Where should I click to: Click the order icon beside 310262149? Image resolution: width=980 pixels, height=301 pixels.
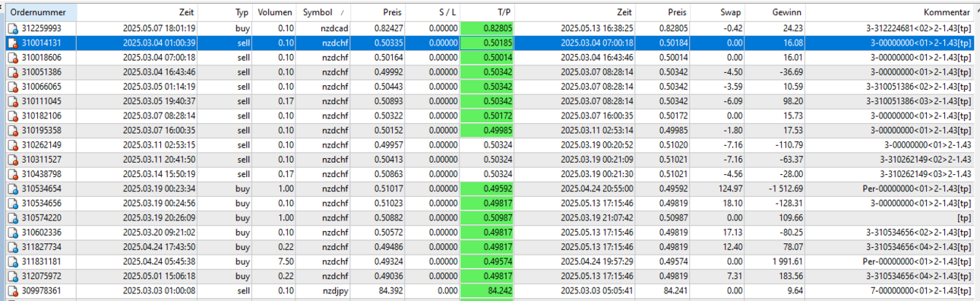[x=12, y=145]
